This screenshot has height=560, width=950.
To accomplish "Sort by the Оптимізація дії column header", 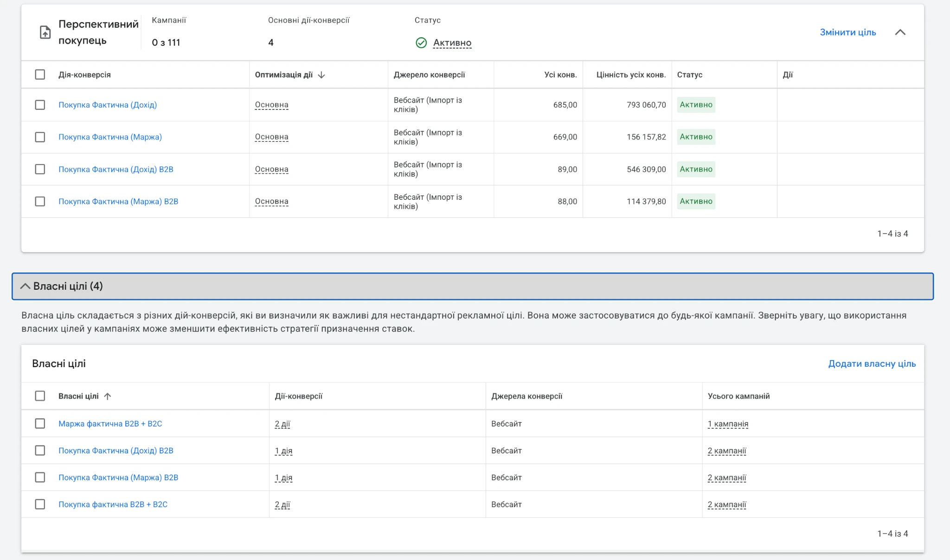I will (284, 75).
